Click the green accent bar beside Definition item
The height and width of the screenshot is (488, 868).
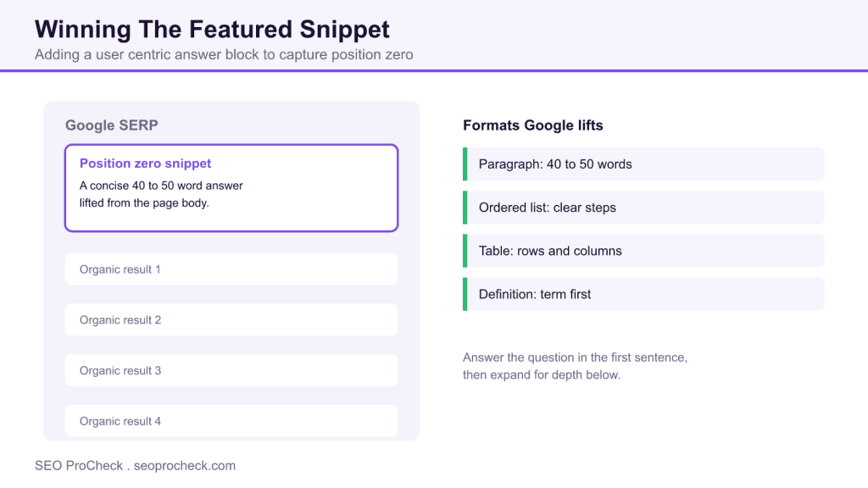click(x=465, y=294)
